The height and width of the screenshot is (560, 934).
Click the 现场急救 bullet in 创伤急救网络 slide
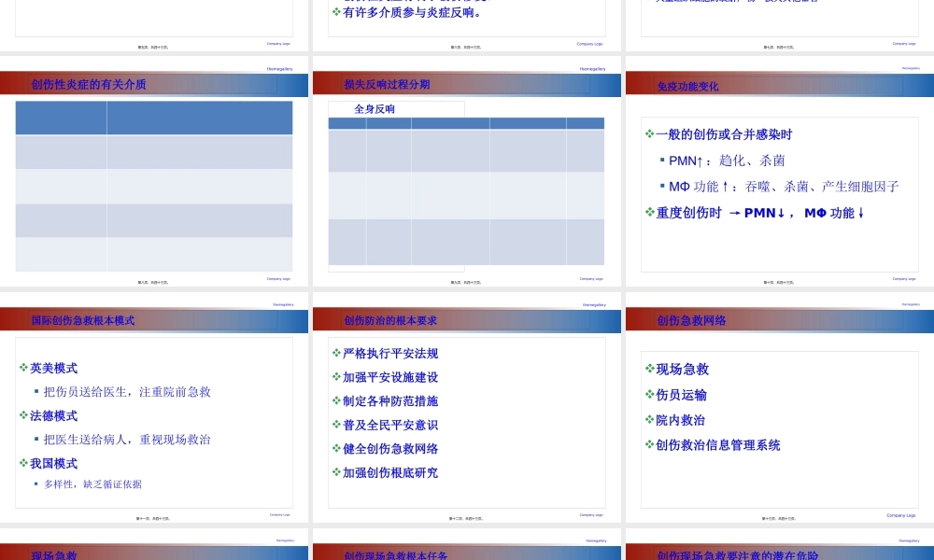tap(682, 370)
